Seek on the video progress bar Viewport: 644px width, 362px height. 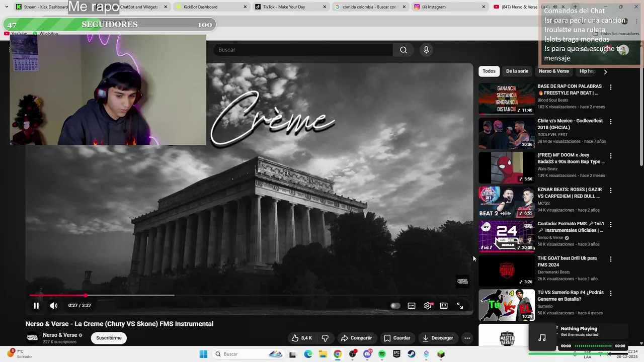[x=249, y=295]
